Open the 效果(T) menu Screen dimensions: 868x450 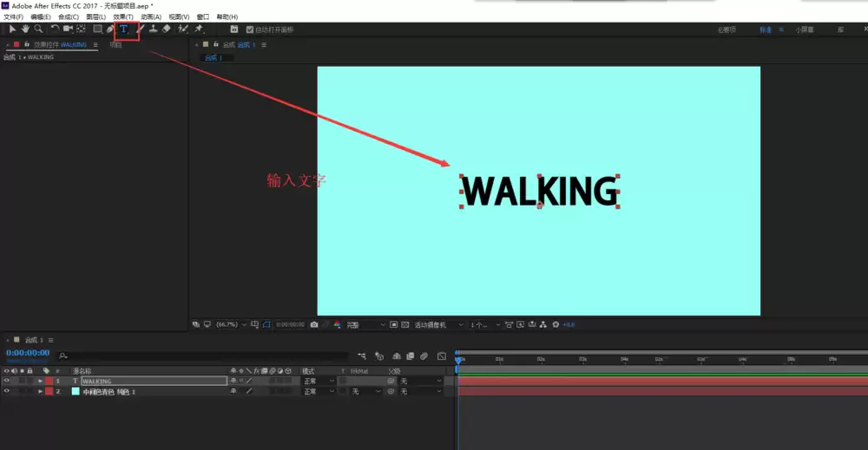click(123, 17)
